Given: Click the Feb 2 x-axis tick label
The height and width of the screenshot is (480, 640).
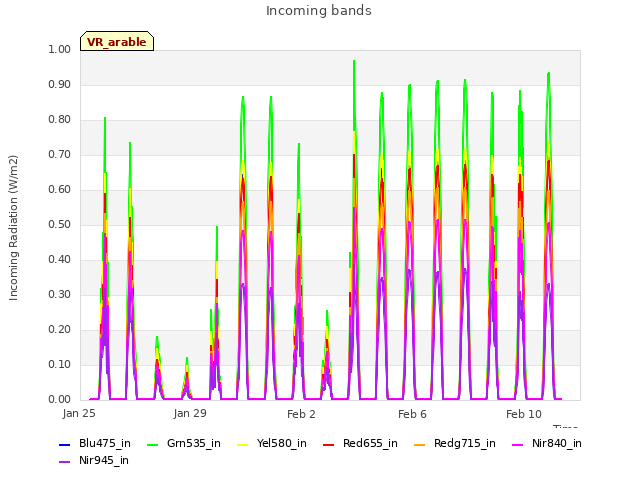Looking at the screenshot, I should click(x=301, y=414).
